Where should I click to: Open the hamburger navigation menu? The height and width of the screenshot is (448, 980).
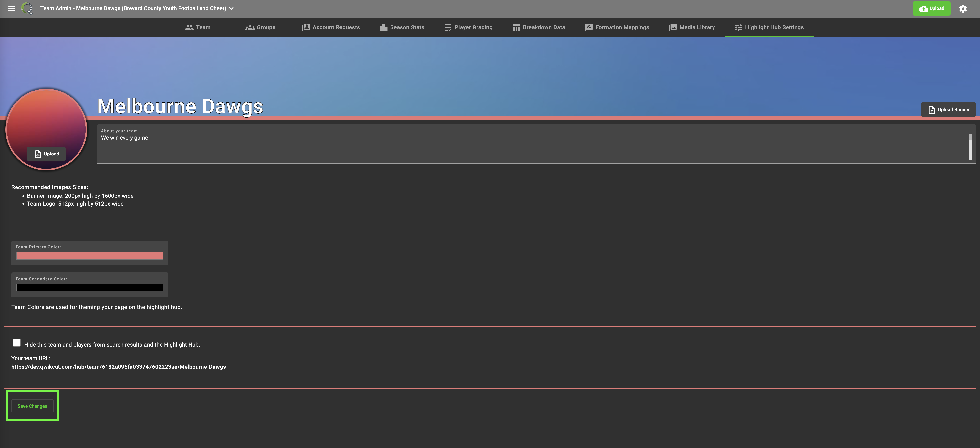[12, 8]
